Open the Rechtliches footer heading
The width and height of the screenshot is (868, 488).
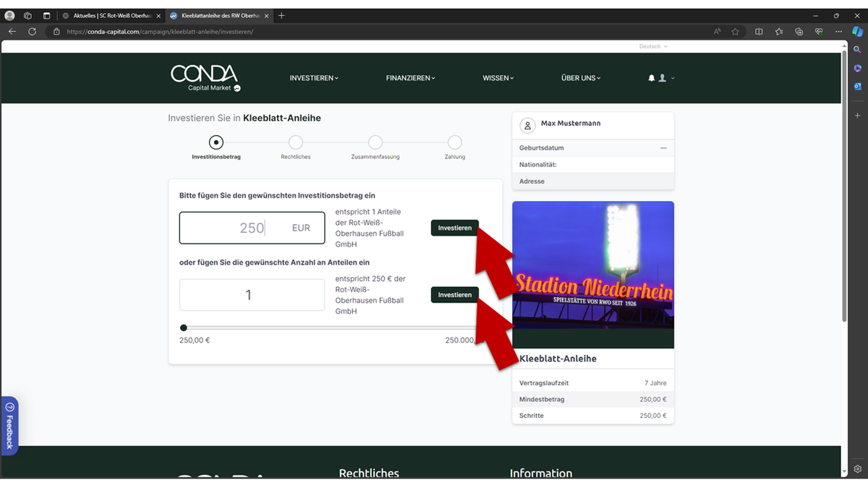point(369,474)
